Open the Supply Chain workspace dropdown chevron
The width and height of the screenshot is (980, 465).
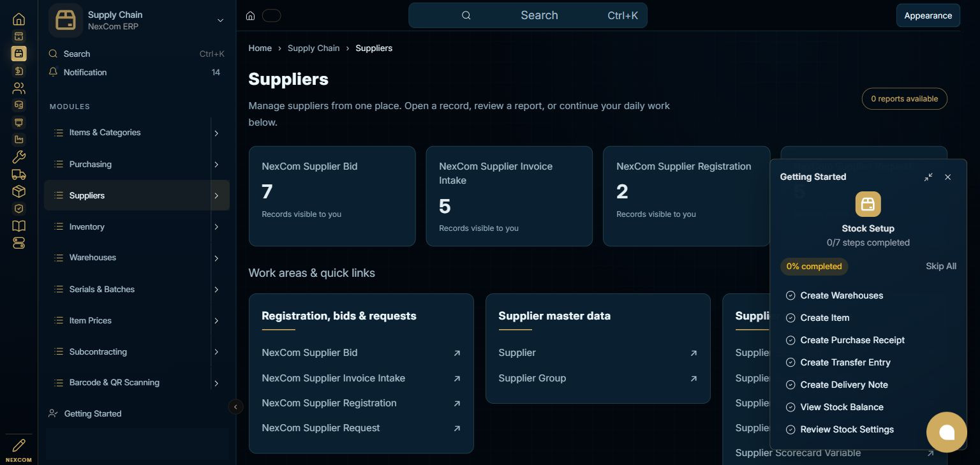pyautogui.click(x=220, y=20)
